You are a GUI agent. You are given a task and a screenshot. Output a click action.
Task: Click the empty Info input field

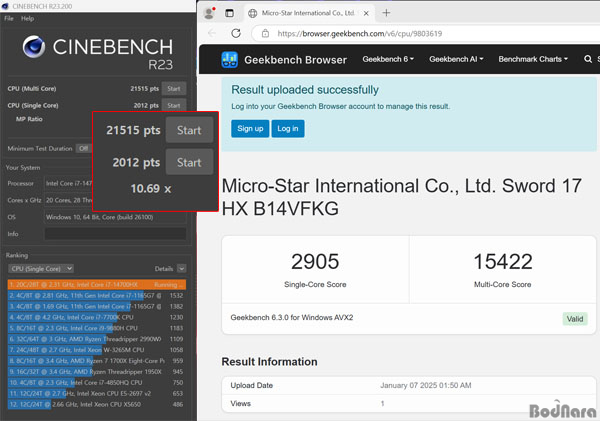click(x=115, y=234)
